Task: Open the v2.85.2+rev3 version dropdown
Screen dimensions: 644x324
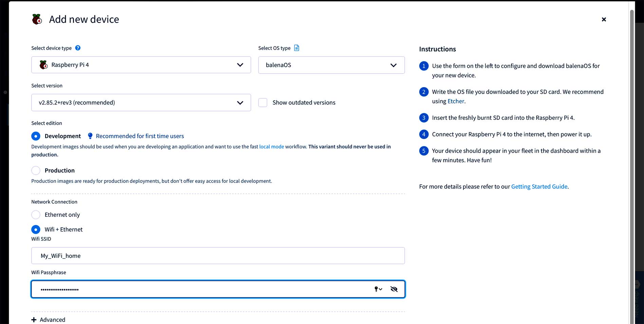Action: [x=141, y=102]
